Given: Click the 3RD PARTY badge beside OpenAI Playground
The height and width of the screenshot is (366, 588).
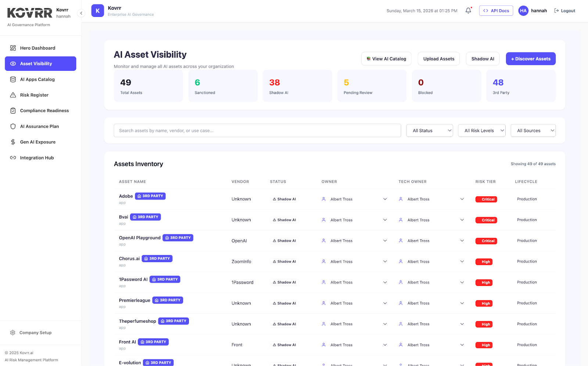Looking at the screenshot, I should tap(178, 238).
